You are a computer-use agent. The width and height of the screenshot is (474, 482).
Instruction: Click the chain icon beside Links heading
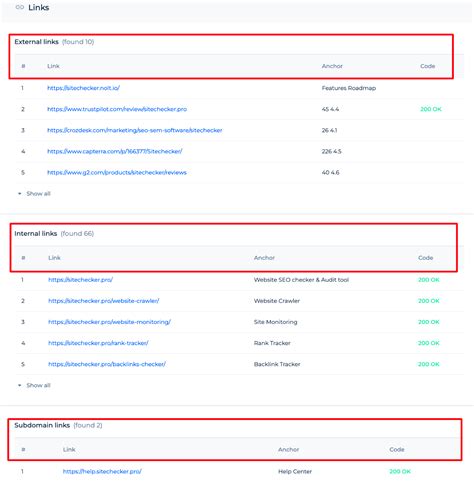(20, 7)
